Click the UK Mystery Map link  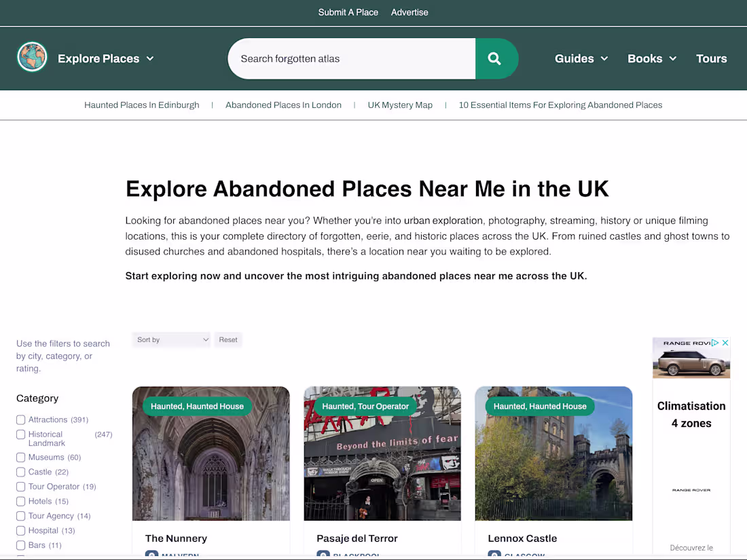tap(400, 105)
